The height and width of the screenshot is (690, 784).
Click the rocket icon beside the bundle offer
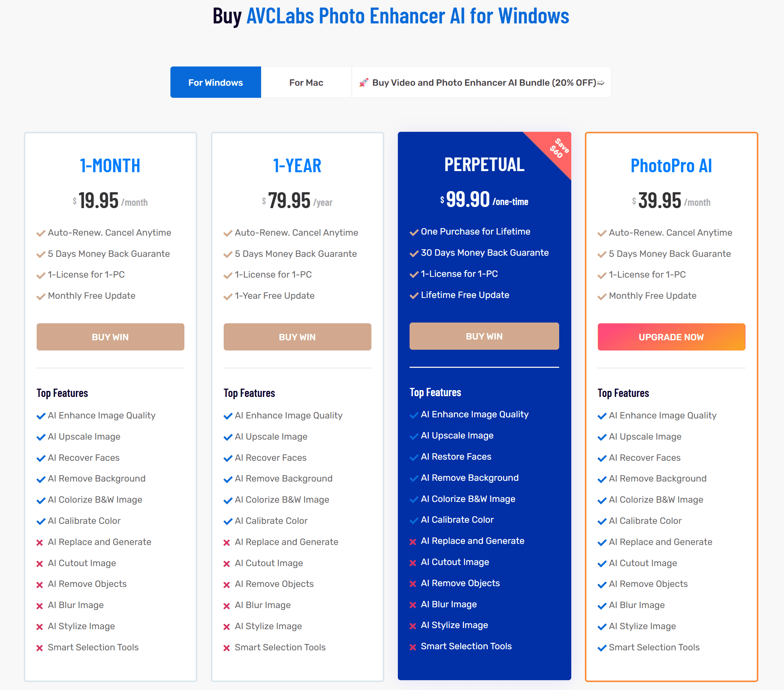[x=363, y=82]
